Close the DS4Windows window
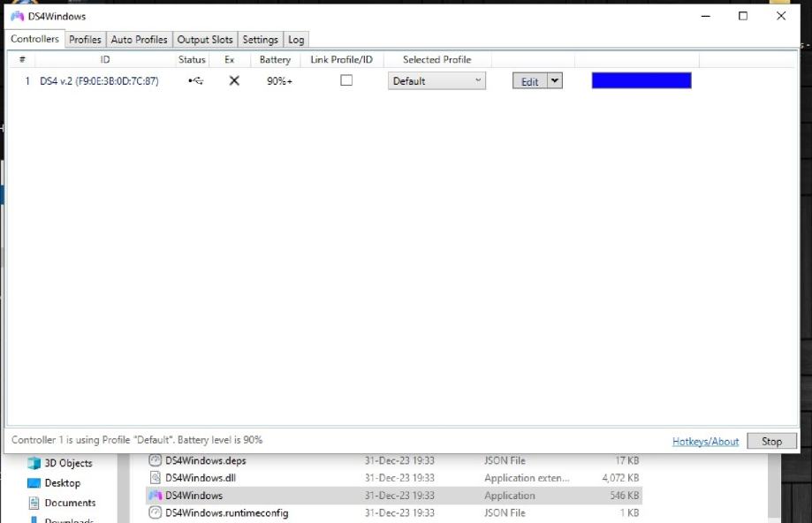 point(781,16)
